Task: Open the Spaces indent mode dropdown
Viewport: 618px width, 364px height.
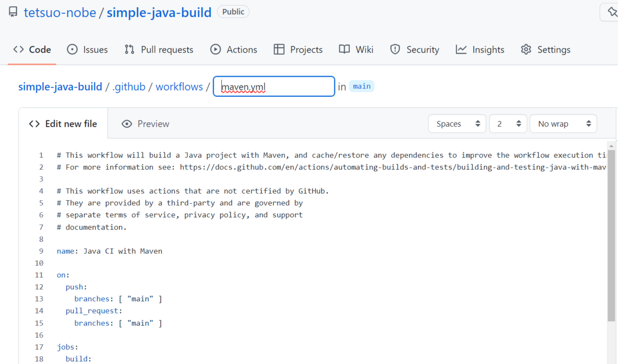Action: tap(457, 124)
